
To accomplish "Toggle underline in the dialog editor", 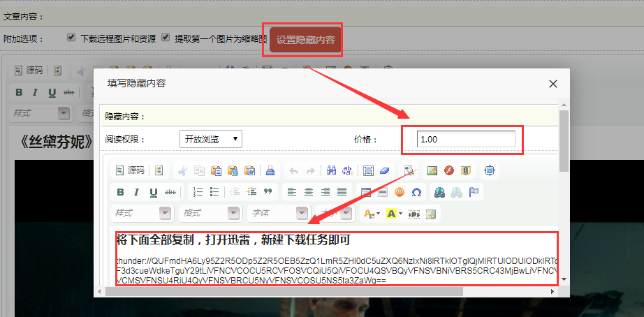I will tap(152, 192).
